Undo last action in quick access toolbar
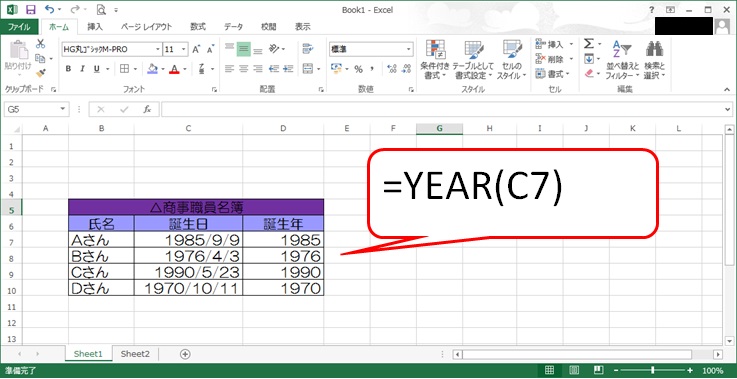The image size is (737, 379). [x=49, y=9]
